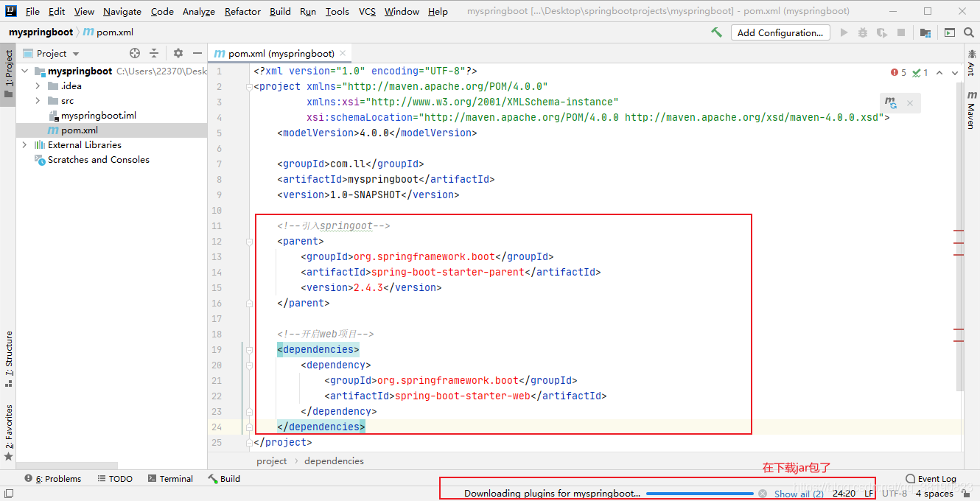
Task: Click the Help menu
Action: [438, 11]
